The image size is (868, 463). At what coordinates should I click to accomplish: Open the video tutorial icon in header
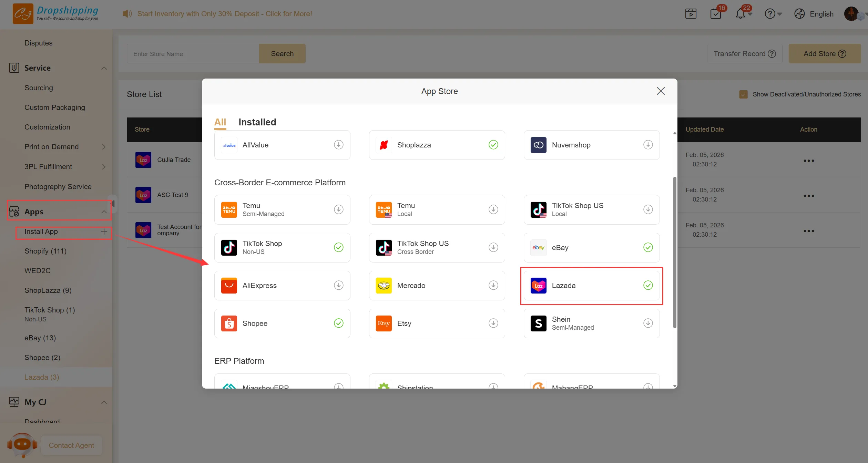pyautogui.click(x=691, y=14)
